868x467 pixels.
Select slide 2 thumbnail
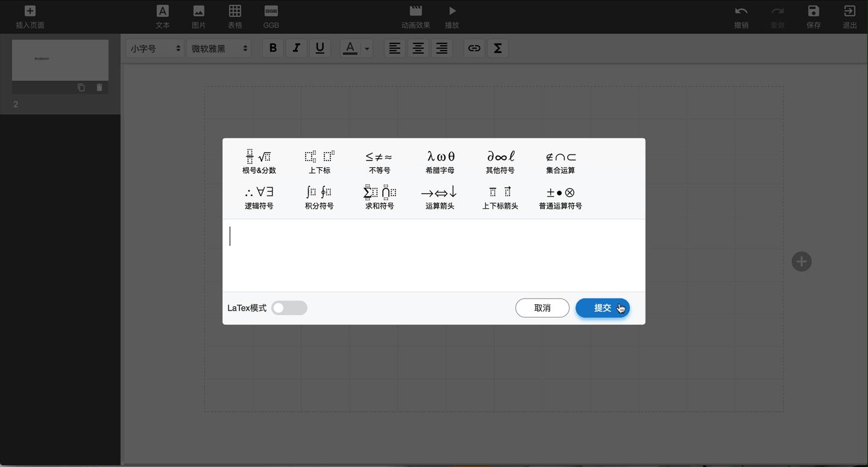60,60
